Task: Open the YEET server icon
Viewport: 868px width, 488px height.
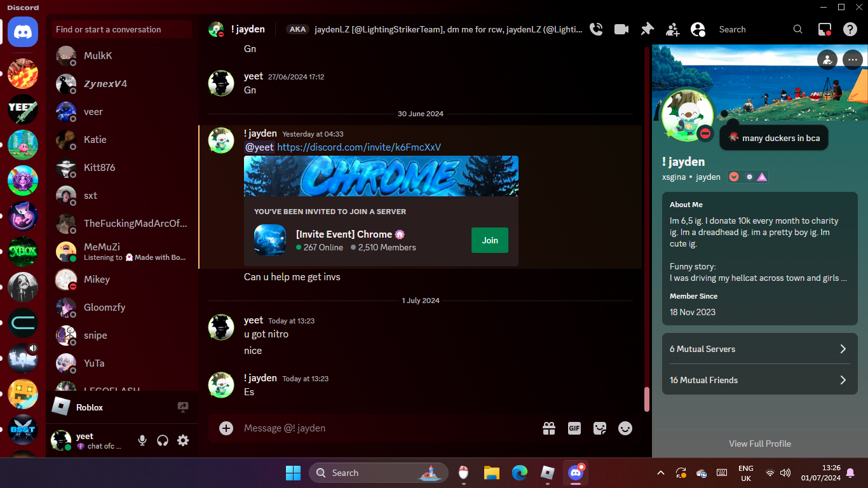Action: click(23, 109)
